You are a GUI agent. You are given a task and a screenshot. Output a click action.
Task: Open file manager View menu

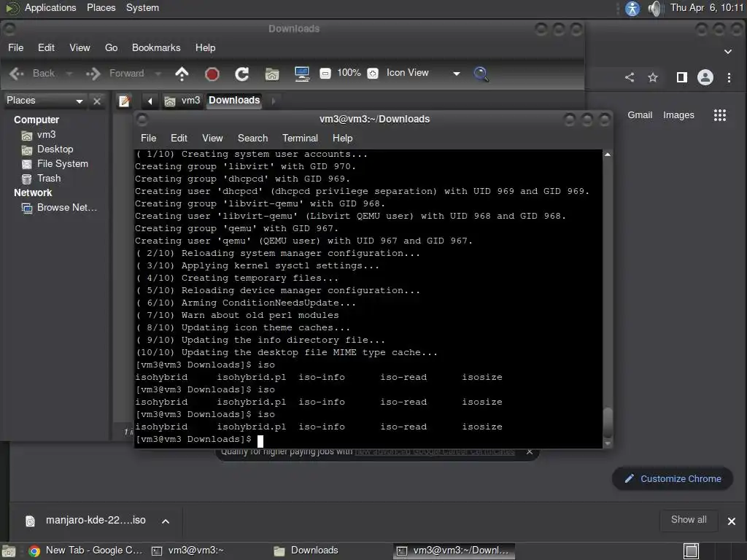point(80,47)
